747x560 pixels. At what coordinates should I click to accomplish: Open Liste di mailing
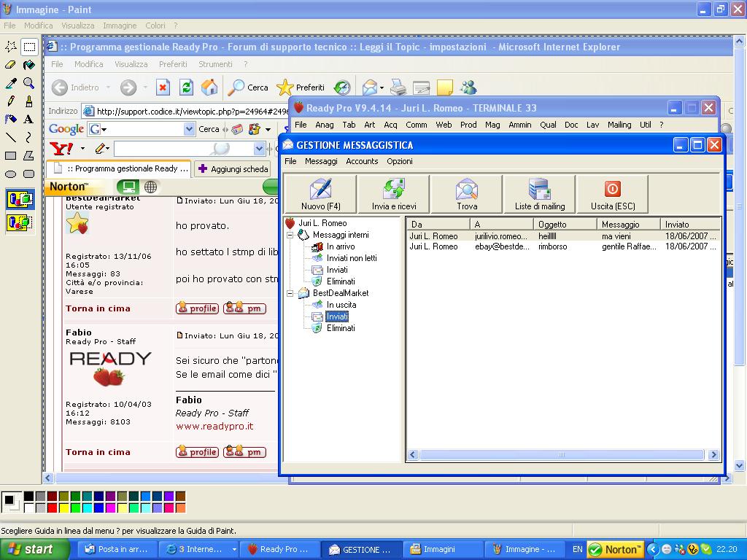(x=540, y=194)
